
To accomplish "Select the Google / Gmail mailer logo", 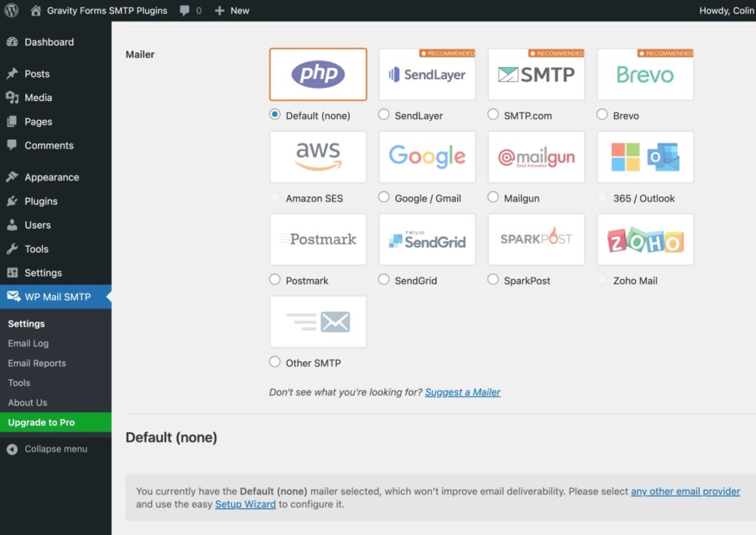I will [427, 156].
